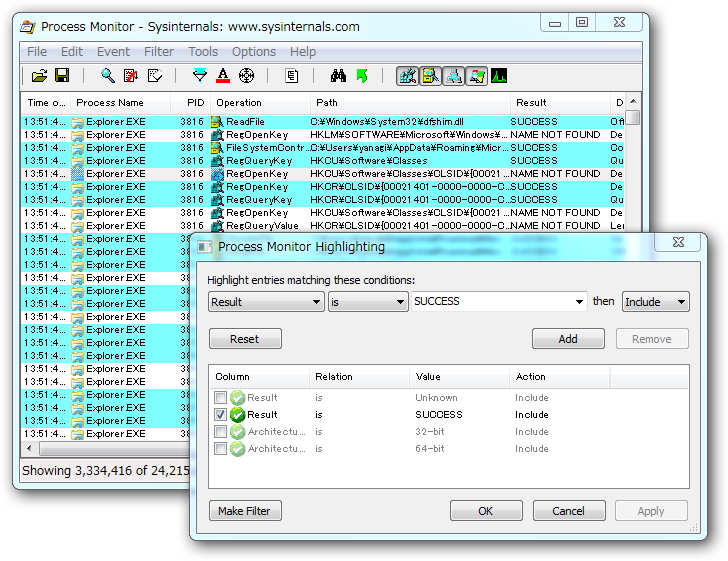Toggle the Show Network Activity icon
728x561 pixels.
pos(454,76)
